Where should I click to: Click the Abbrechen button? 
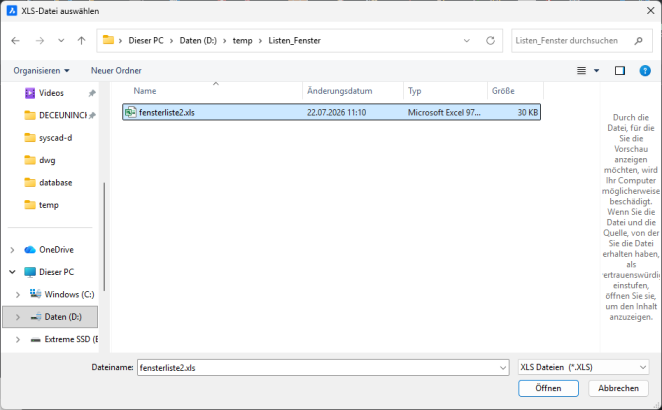point(618,388)
